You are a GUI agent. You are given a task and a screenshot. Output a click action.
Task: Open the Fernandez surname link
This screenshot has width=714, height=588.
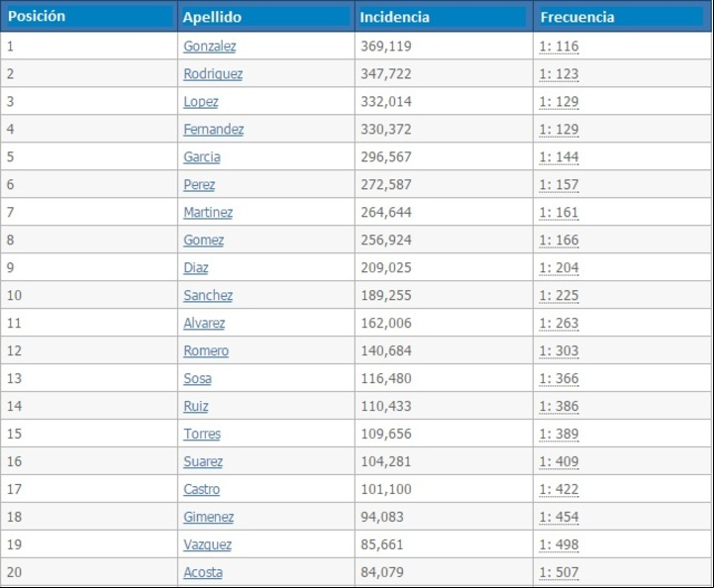click(x=213, y=130)
